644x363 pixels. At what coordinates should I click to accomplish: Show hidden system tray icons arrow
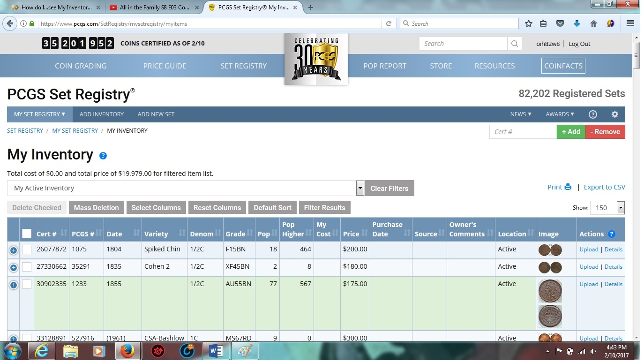click(548, 351)
